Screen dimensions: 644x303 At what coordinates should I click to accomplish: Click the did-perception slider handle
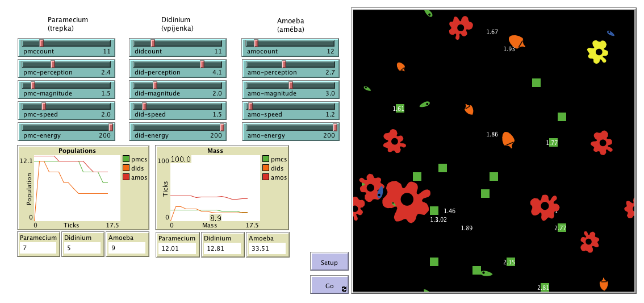[202, 64]
